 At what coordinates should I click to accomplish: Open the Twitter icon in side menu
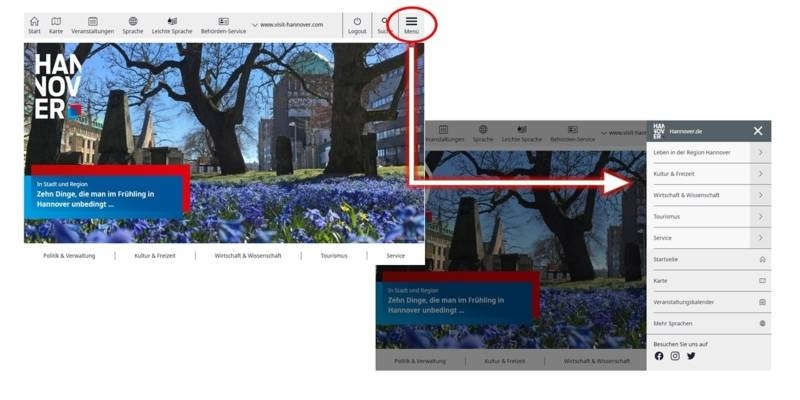pyautogui.click(x=691, y=356)
